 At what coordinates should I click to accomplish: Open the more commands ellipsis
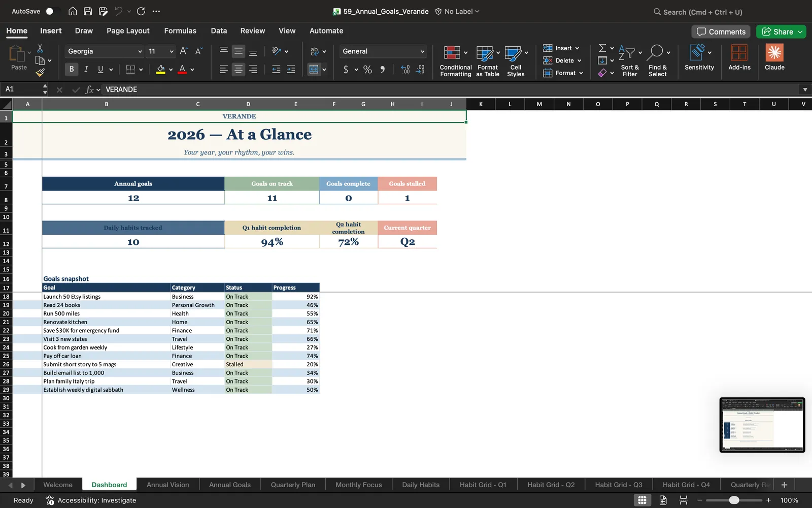click(156, 11)
